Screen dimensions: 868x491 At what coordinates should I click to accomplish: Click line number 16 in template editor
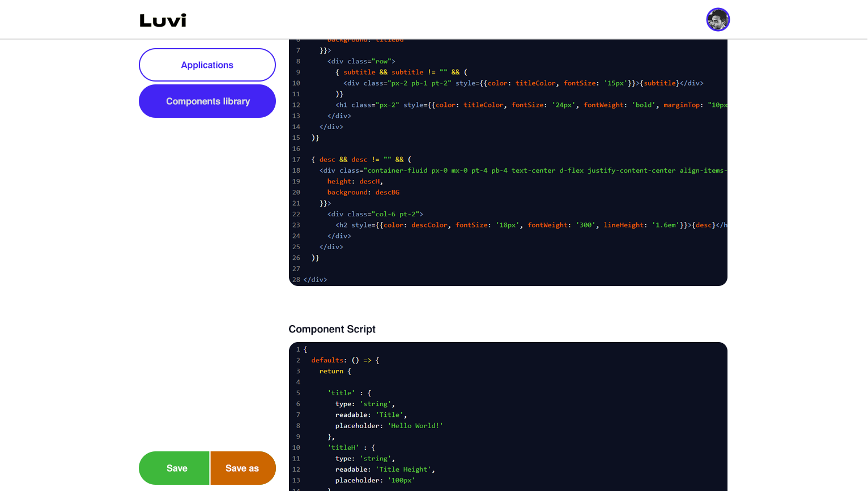click(x=296, y=148)
